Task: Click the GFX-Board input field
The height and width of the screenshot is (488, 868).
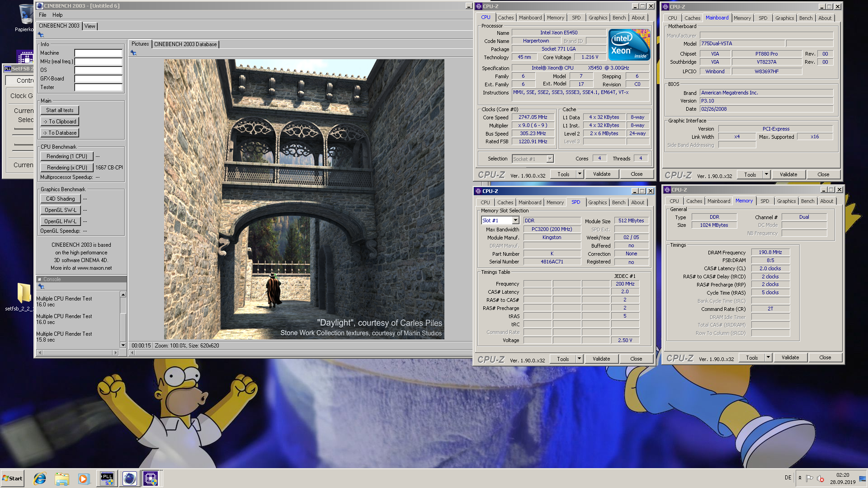Action: [98, 79]
